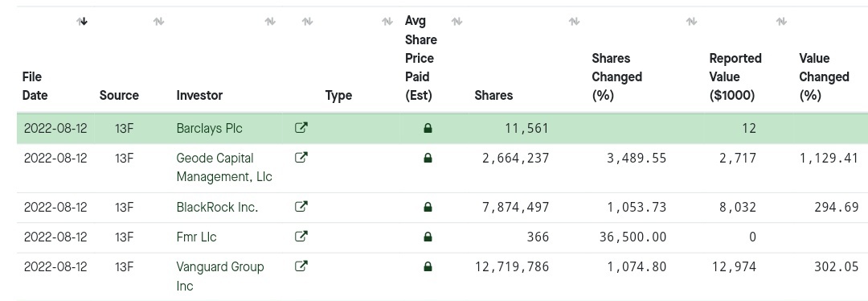This screenshot has height=301, width=868.
Task: Click the Shares Changed (%) header text
Action: [616, 76]
